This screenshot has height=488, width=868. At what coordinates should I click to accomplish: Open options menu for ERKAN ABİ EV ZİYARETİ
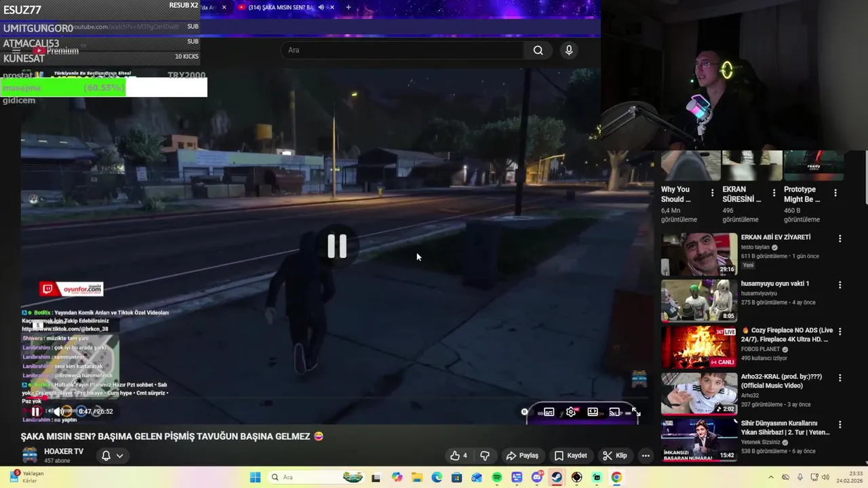point(840,239)
